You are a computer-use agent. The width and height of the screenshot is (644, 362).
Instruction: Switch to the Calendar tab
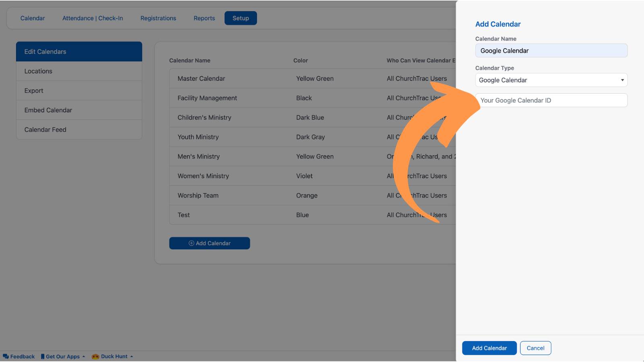pos(33,18)
